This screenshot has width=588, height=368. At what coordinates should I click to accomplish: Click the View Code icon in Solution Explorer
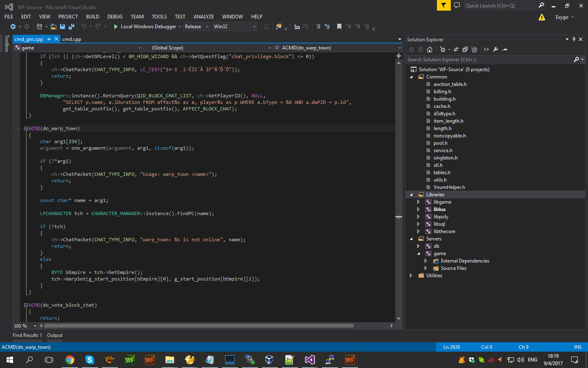click(x=486, y=49)
